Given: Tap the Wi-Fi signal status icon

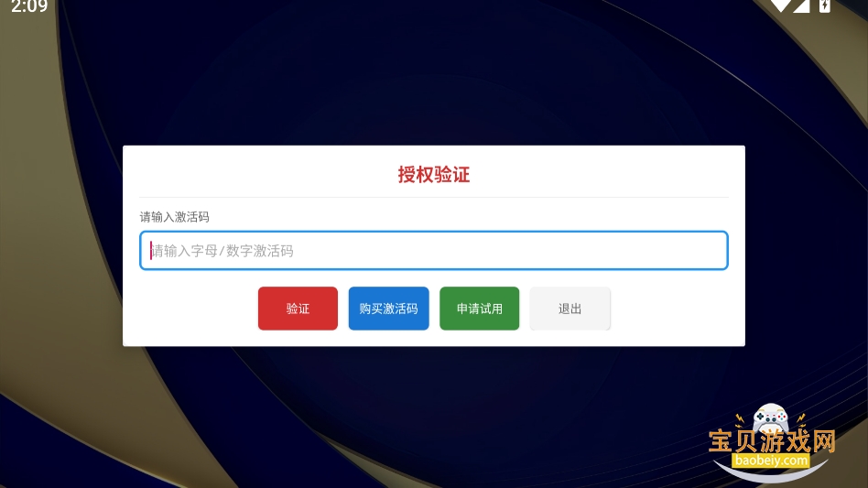Looking at the screenshot, I should click(x=780, y=5).
